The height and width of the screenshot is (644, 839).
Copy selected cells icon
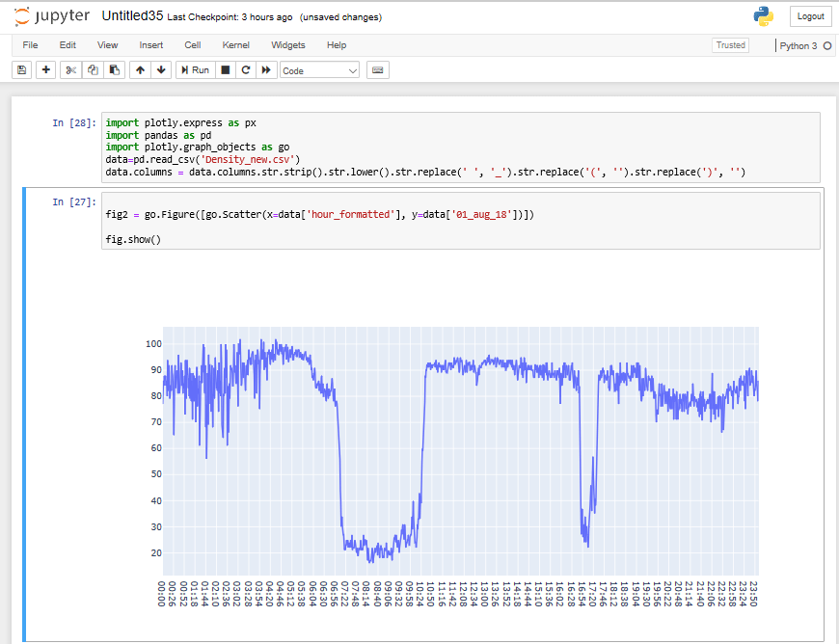(93, 70)
